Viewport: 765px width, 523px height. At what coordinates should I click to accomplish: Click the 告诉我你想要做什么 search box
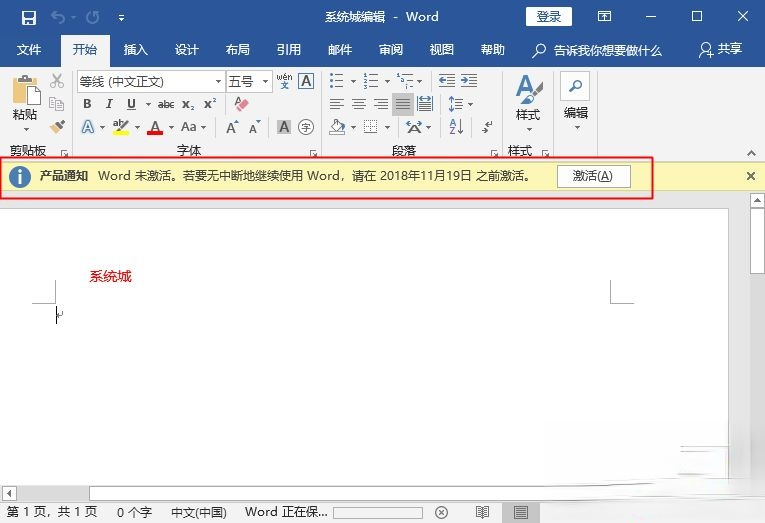click(x=597, y=50)
